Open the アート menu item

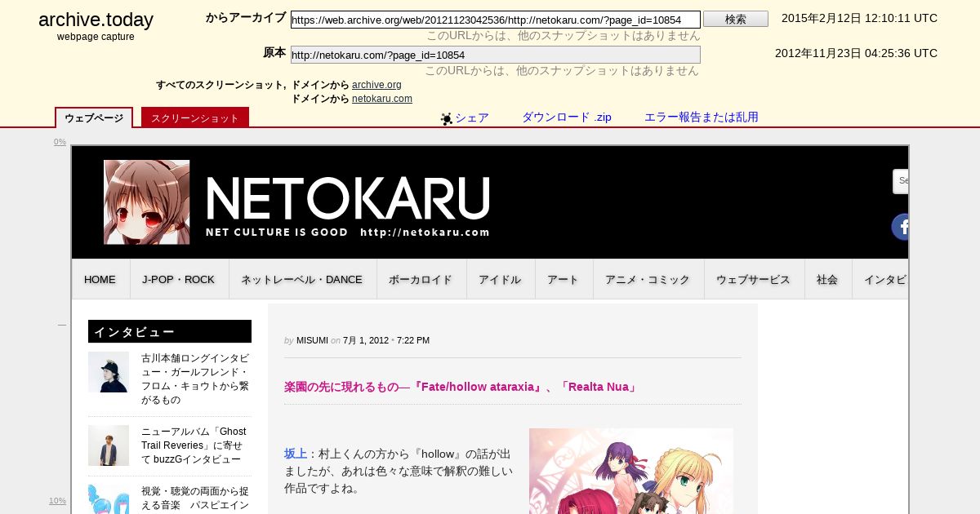pos(563,279)
